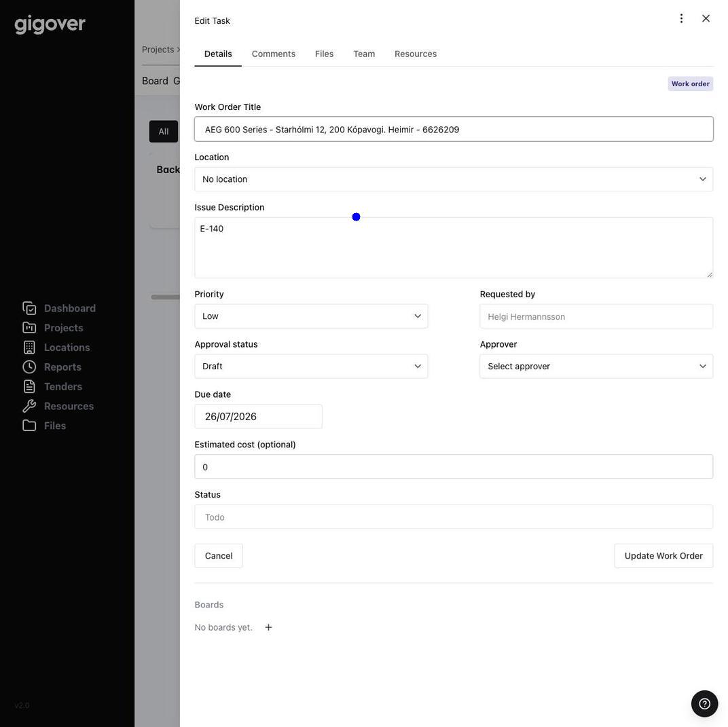Click the Locations building icon
Screen dimensions: 728x727
[29, 347]
